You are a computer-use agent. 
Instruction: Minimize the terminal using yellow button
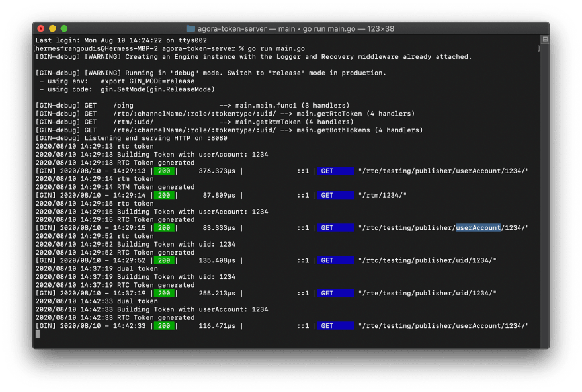pos(52,28)
